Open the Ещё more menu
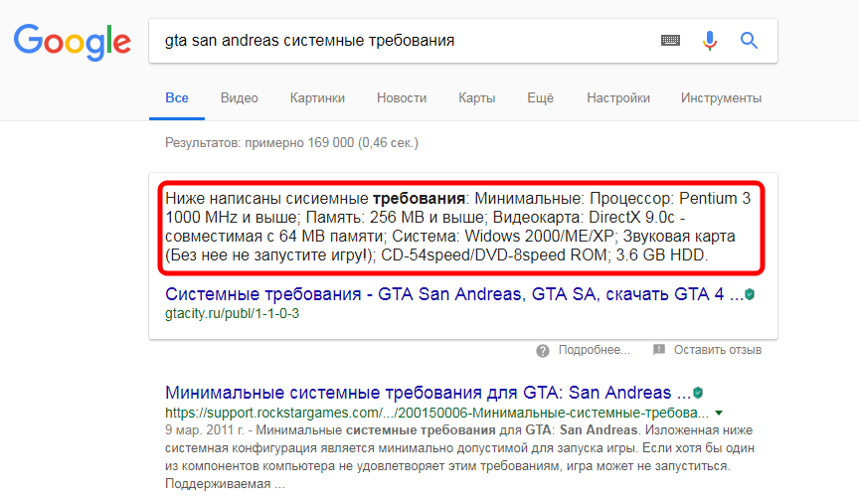The image size is (859, 504). click(x=540, y=98)
